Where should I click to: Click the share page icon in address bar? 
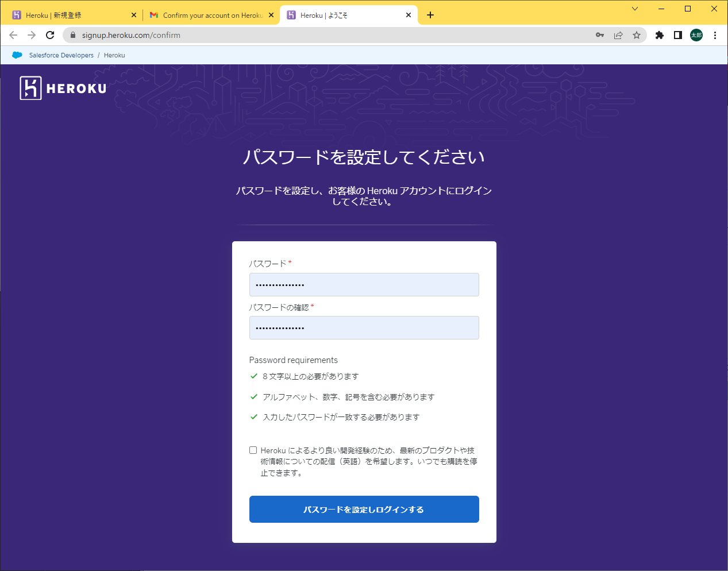(x=618, y=35)
